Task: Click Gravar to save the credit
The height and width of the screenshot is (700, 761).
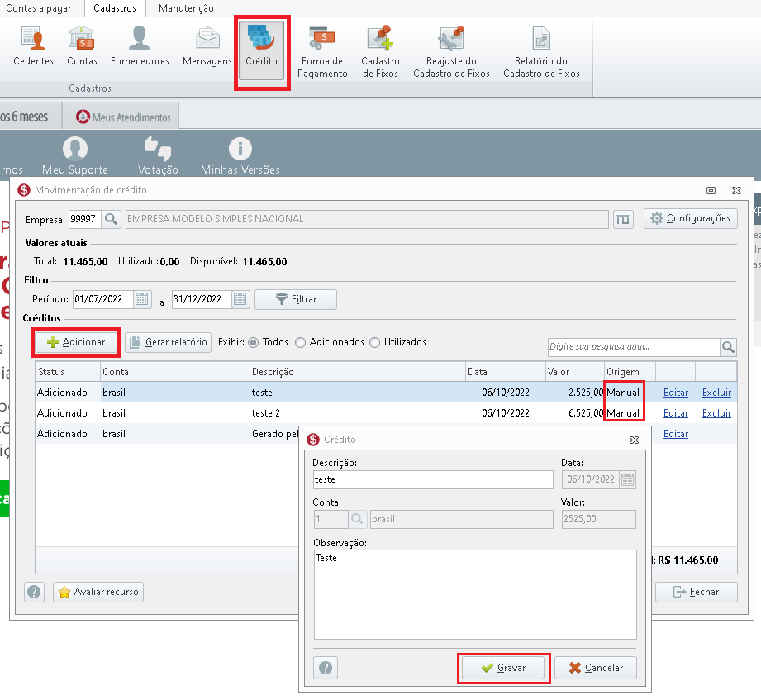Action: coord(503,668)
